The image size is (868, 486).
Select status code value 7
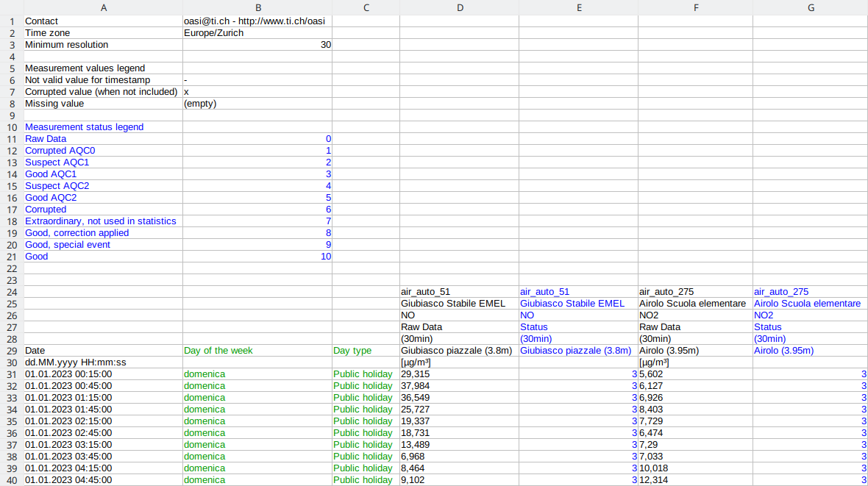[x=257, y=221]
